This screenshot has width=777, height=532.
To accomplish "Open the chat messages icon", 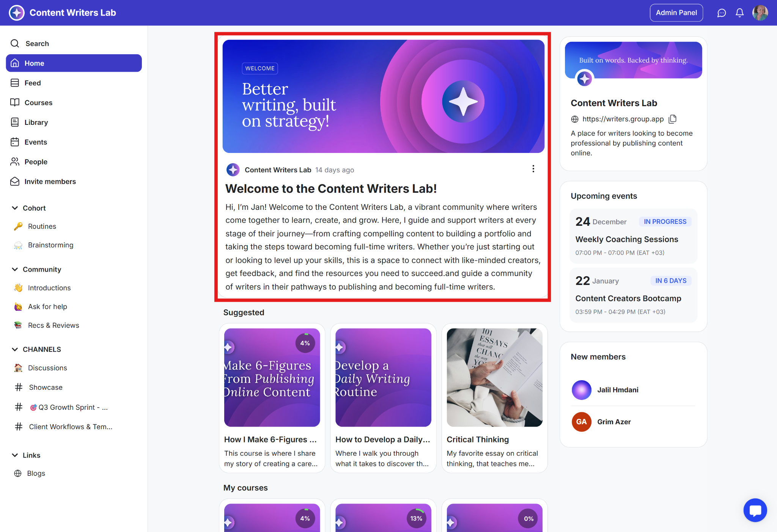I will (x=721, y=13).
